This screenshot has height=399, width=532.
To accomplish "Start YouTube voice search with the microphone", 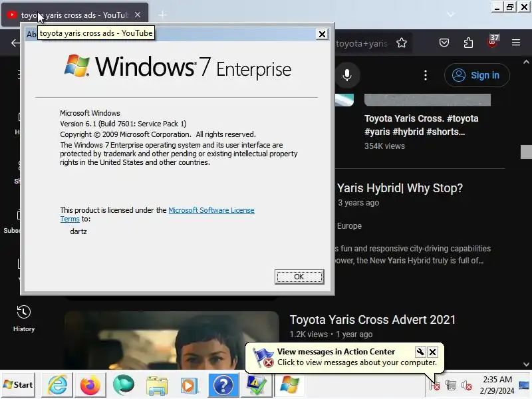I will [346, 75].
